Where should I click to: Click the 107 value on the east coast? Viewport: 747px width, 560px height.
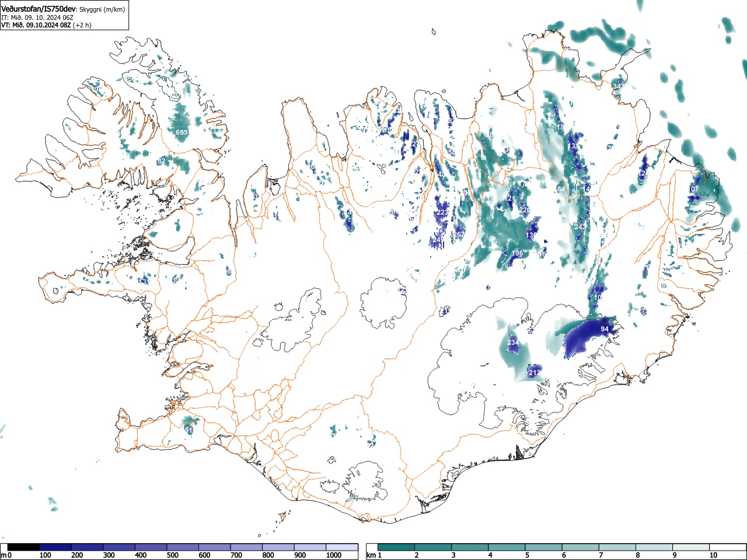tap(694, 189)
